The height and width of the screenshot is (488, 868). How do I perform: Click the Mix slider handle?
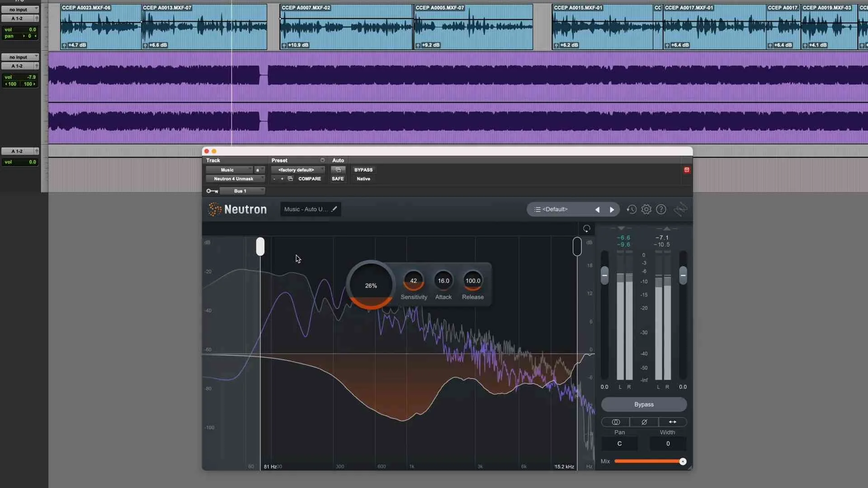coord(683,461)
